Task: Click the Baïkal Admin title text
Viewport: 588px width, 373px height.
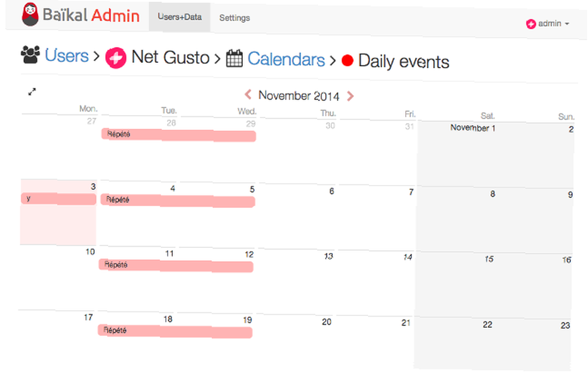Action: coord(91,15)
